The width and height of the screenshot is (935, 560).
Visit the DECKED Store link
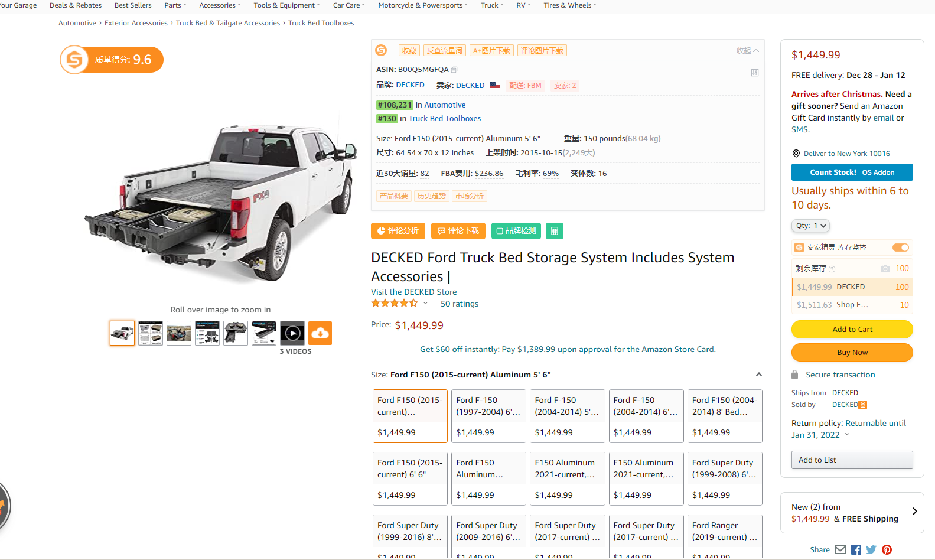tap(413, 292)
